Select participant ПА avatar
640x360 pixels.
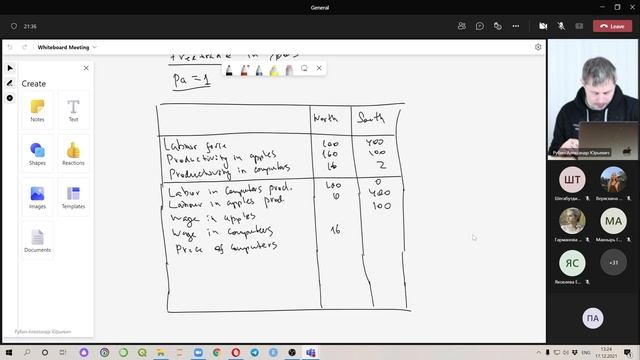(593, 318)
